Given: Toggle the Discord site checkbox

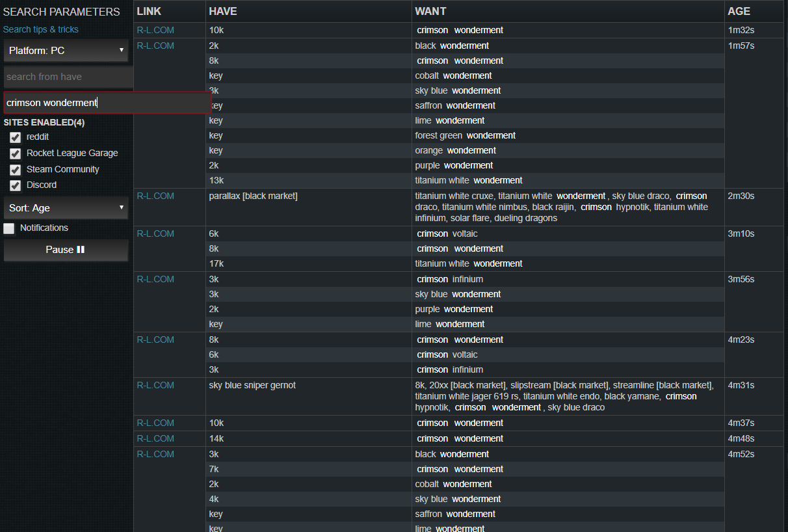Looking at the screenshot, I should [15, 185].
